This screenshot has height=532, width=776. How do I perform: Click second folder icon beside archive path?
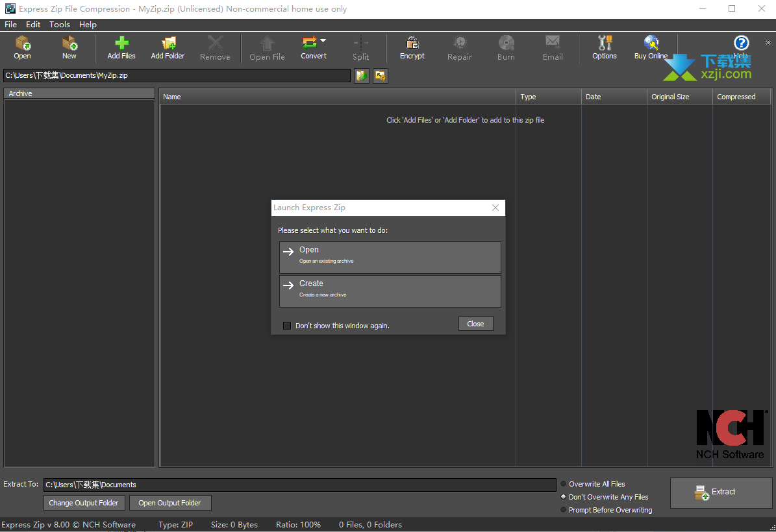[380, 76]
